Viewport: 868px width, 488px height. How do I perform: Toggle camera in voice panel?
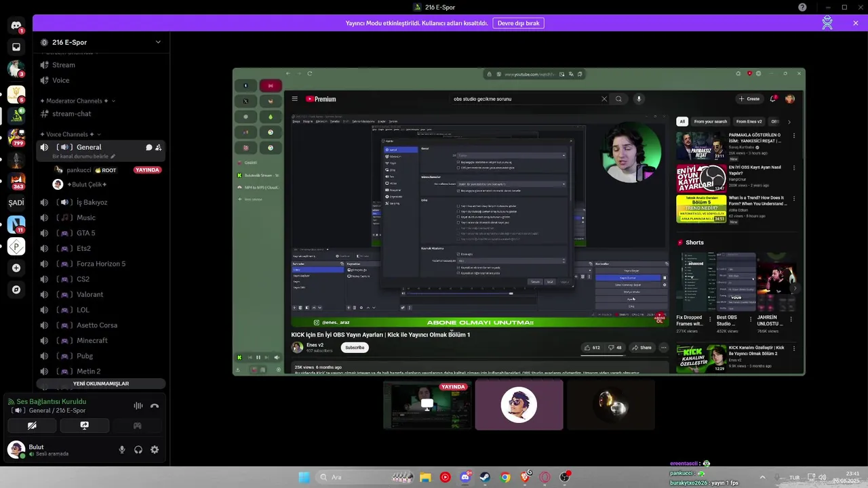(32, 426)
